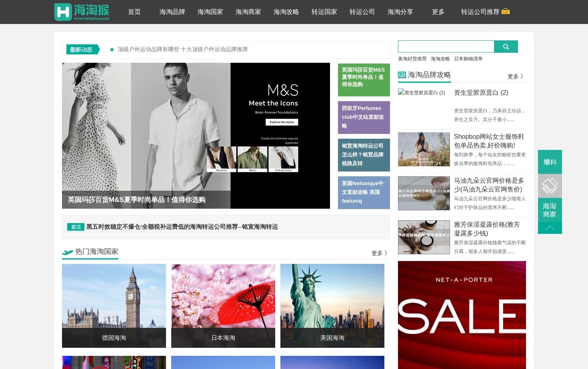Open the 雅芳保湿凝露价格 article title
588x369 pixels.
tap(487, 229)
